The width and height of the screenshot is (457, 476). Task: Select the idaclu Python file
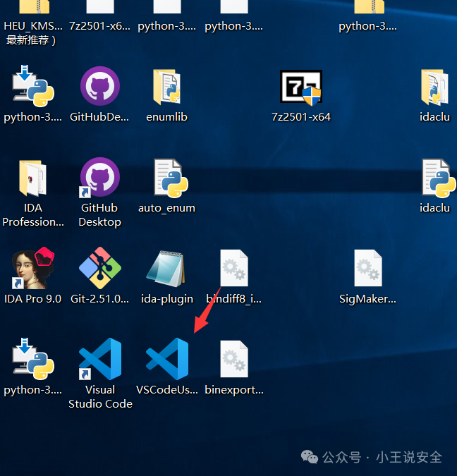click(439, 178)
